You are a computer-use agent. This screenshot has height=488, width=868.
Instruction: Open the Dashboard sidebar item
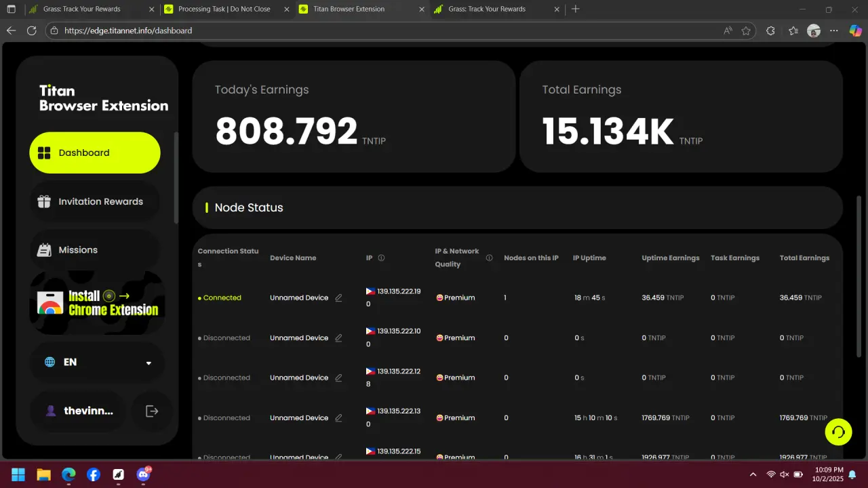click(x=95, y=152)
